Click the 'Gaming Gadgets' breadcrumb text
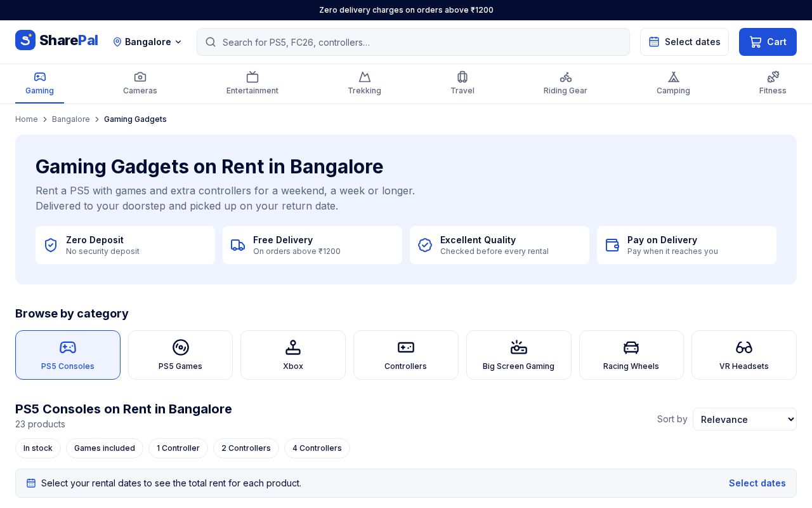 (135, 119)
